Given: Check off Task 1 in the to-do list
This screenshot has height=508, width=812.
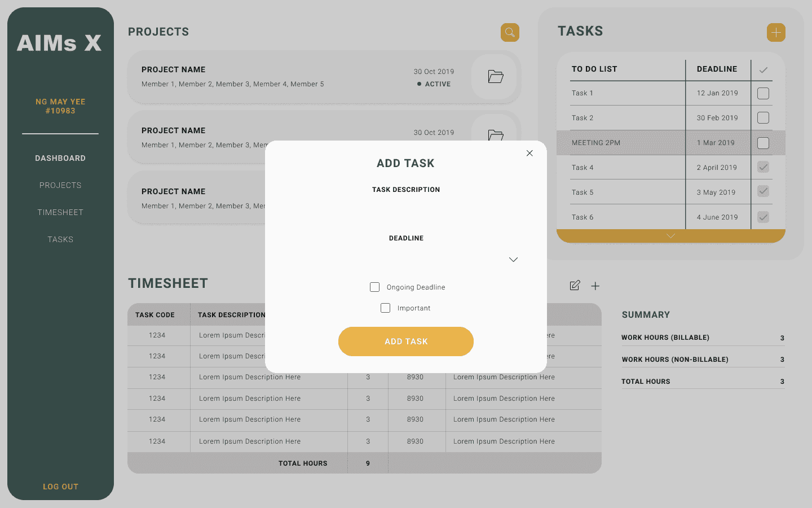Looking at the screenshot, I should tap(762, 93).
